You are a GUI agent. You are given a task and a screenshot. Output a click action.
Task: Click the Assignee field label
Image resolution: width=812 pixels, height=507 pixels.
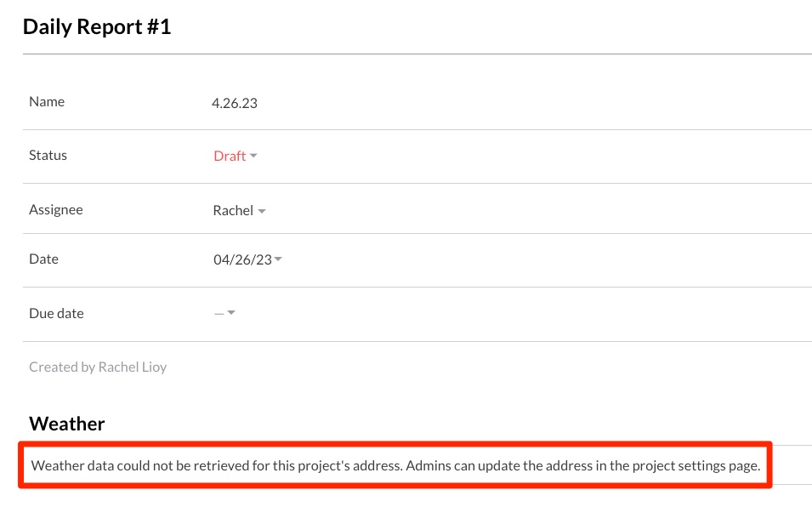tap(56, 209)
